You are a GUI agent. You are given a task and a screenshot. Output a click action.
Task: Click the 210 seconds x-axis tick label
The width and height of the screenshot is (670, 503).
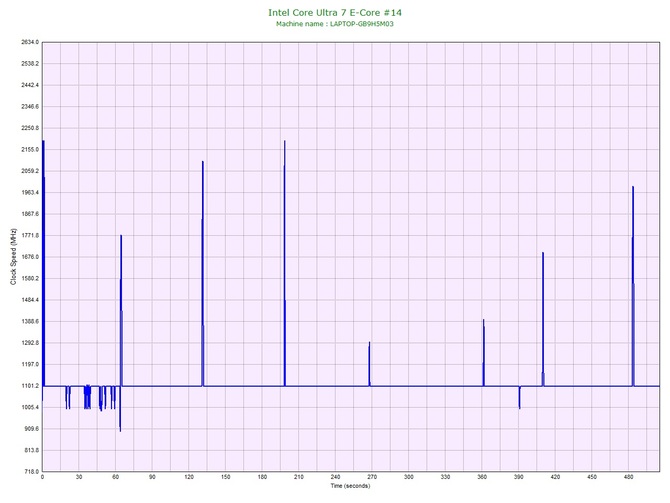coord(299,477)
